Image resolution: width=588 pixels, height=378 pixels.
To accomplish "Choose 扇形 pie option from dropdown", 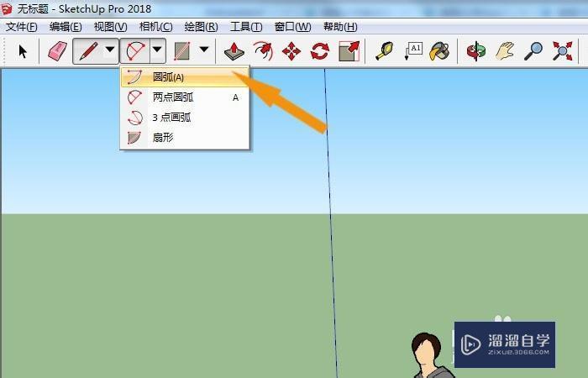I will click(185, 138).
